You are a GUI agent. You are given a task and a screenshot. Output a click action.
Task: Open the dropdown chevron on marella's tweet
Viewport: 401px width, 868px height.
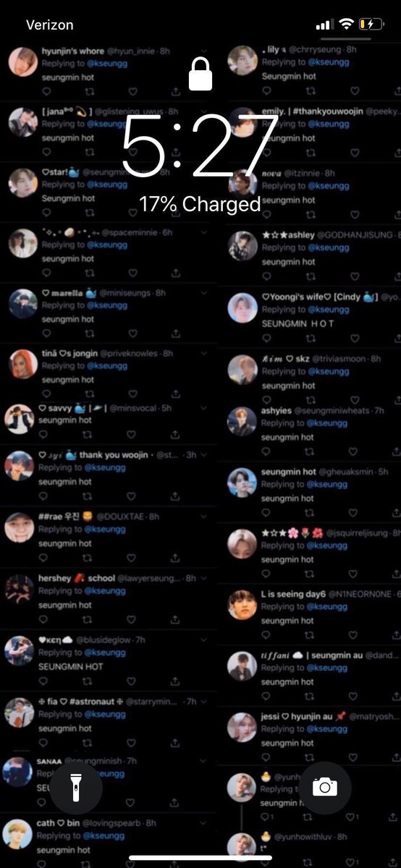click(204, 293)
